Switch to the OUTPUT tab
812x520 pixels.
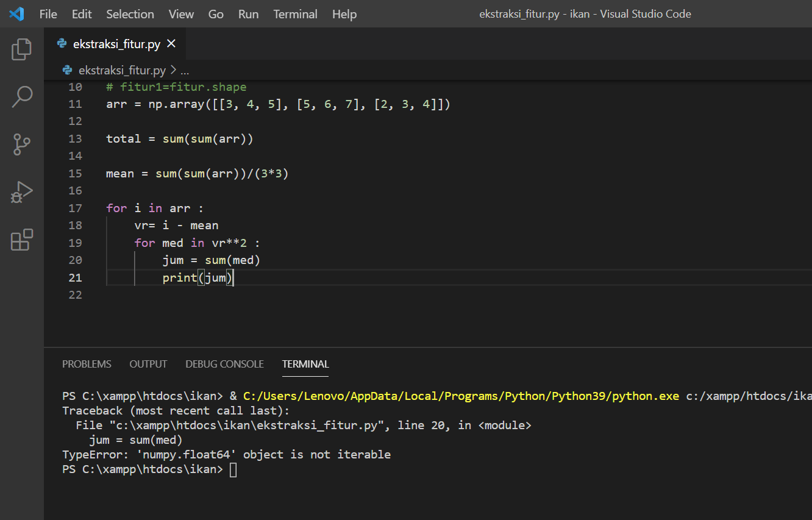tap(148, 364)
